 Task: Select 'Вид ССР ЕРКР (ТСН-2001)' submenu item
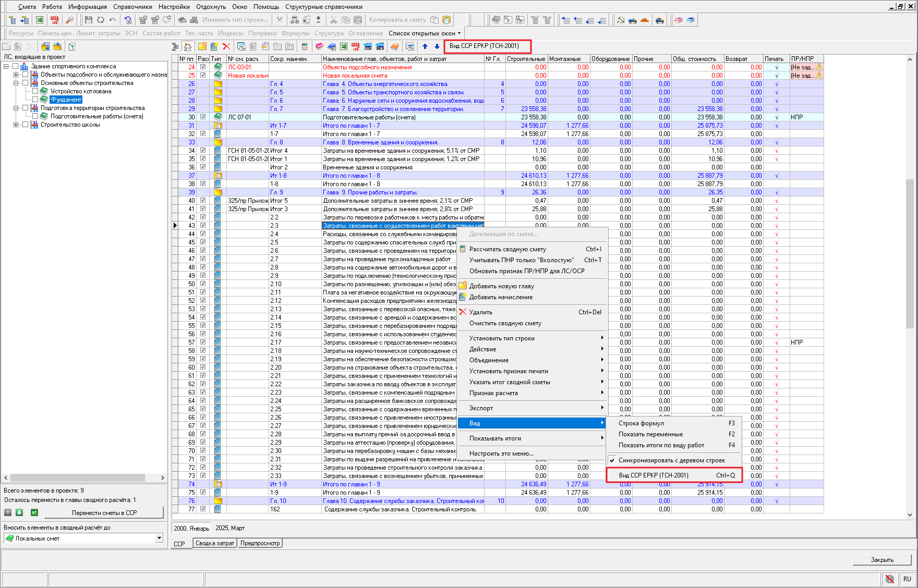[653, 475]
